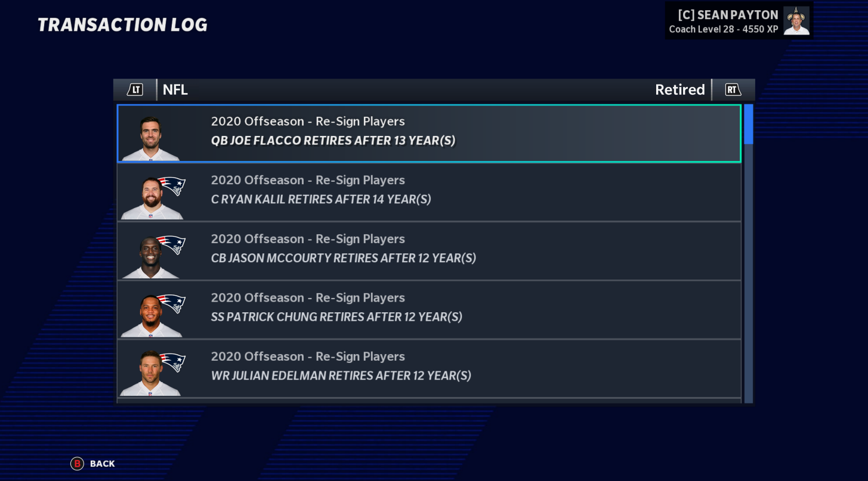This screenshot has height=481, width=868.
Task: Click the Patriots logo beside Julian Edelman
Action: 172,362
